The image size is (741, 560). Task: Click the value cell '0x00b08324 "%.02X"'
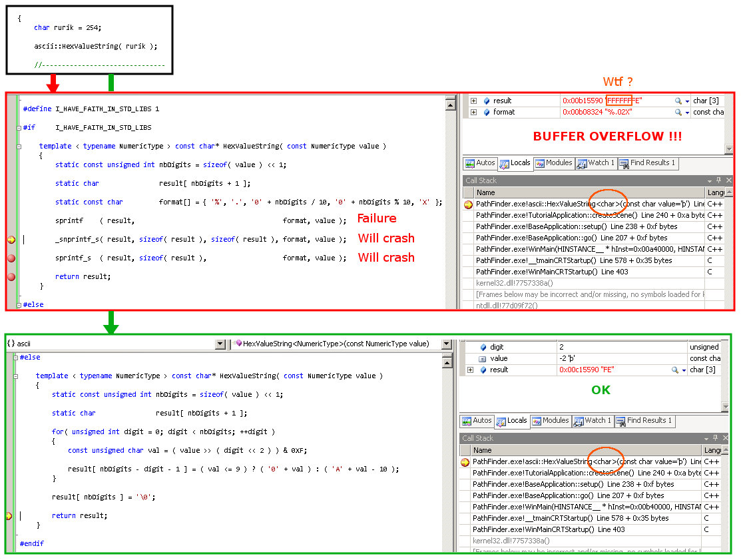[624, 113]
